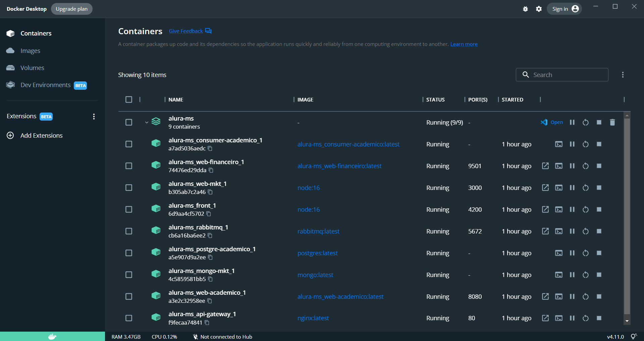Click the STATUS column header

click(435, 100)
